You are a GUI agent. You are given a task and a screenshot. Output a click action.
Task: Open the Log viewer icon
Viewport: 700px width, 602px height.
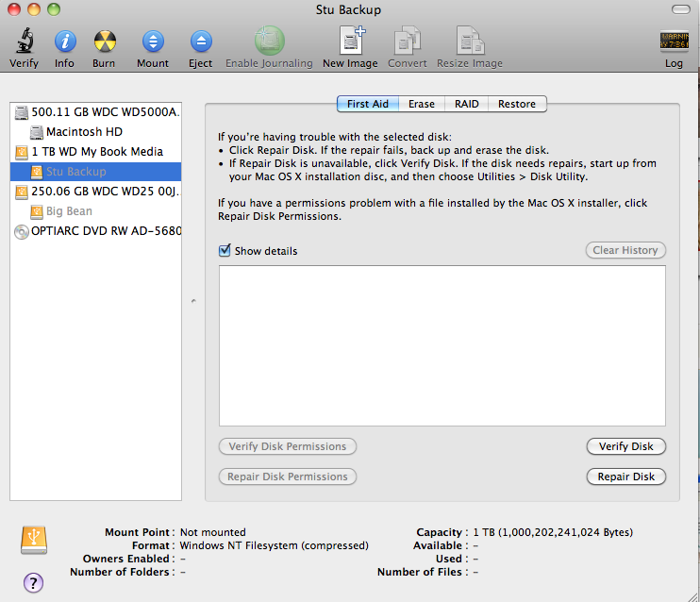[675, 42]
